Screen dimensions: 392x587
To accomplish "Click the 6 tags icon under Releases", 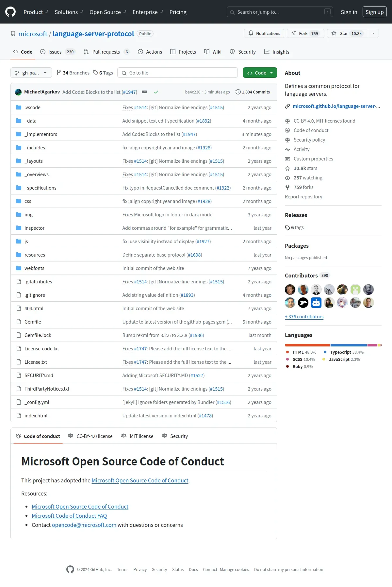I will pos(287,228).
